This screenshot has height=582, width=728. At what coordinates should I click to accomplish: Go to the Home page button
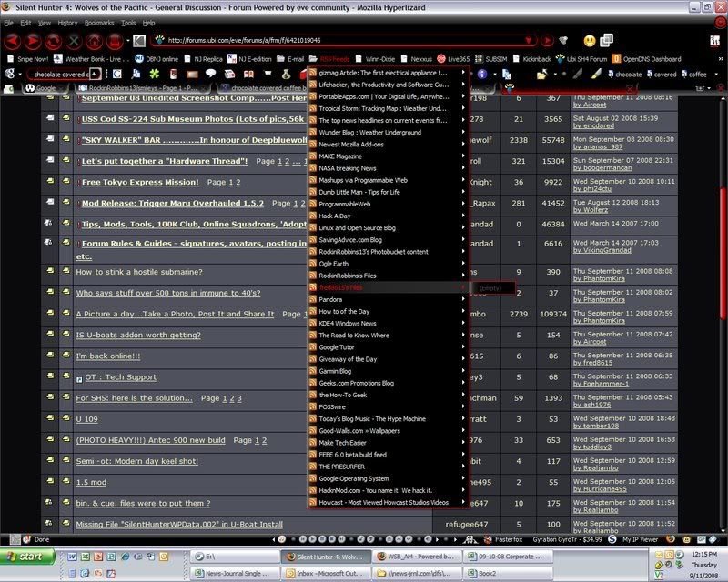coord(95,41)
